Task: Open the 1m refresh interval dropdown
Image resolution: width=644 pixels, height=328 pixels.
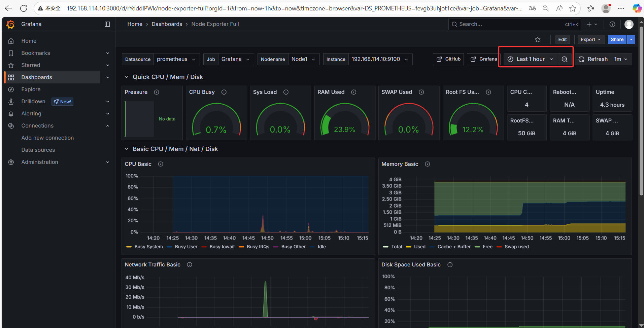Action: click(621, 59)
